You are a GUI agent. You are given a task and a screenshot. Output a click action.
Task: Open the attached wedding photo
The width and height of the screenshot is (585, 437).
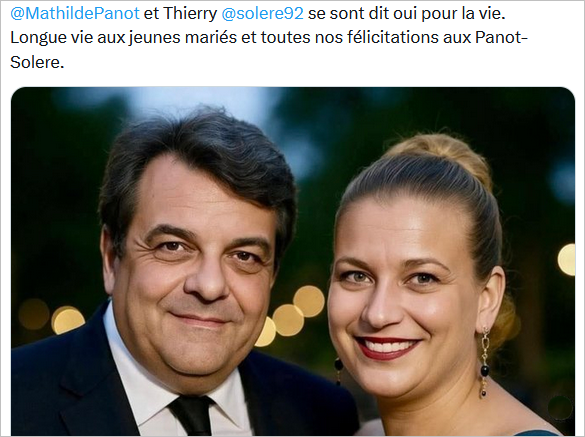click(293, 261)
